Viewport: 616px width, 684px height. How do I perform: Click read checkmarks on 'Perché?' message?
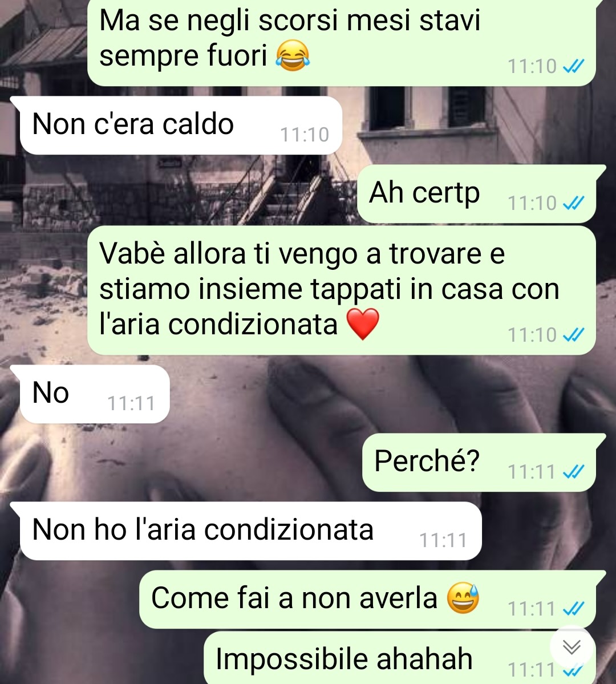[573, 472]
